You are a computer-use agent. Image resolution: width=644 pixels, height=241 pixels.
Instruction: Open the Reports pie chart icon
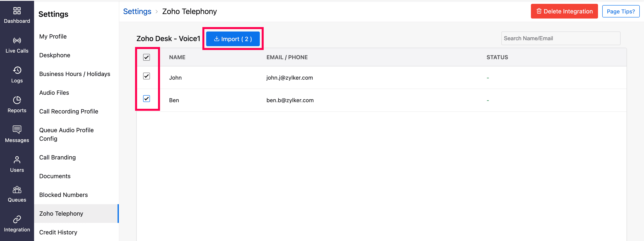point(17,100)
